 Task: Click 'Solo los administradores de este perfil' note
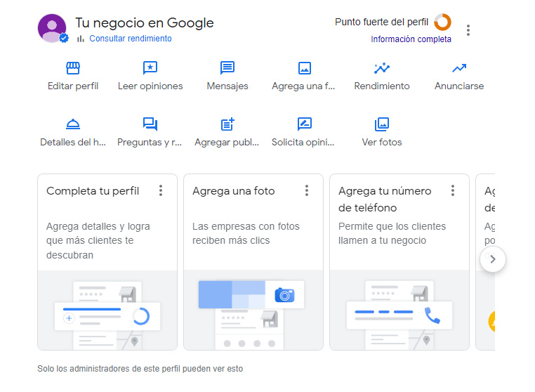pos(140,369)
